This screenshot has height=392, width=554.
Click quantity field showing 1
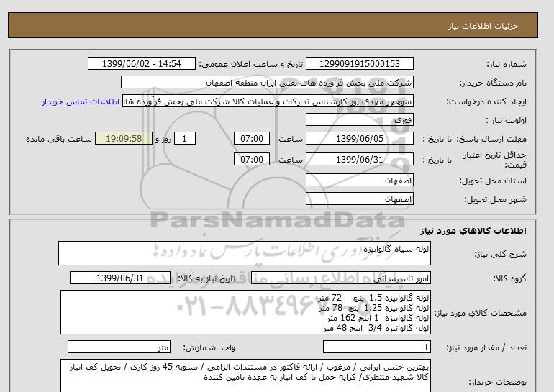click(x=376, y=347)
